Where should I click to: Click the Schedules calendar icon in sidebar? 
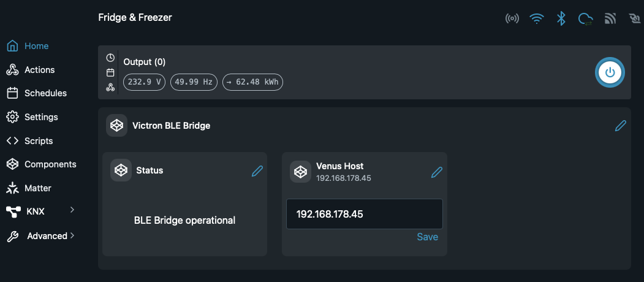13,93
